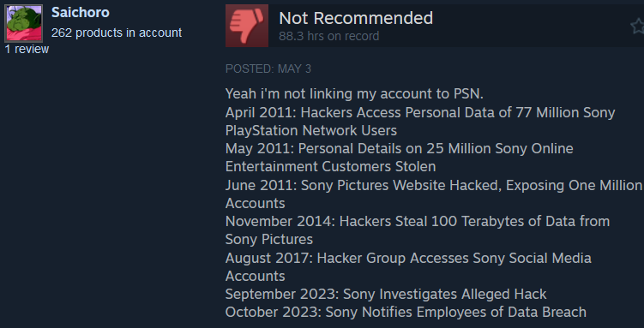The width and height of the screenshot is (644, 328).
Task: Click the June 2011 Sony Pictures Website line
Action: (434, 185)
